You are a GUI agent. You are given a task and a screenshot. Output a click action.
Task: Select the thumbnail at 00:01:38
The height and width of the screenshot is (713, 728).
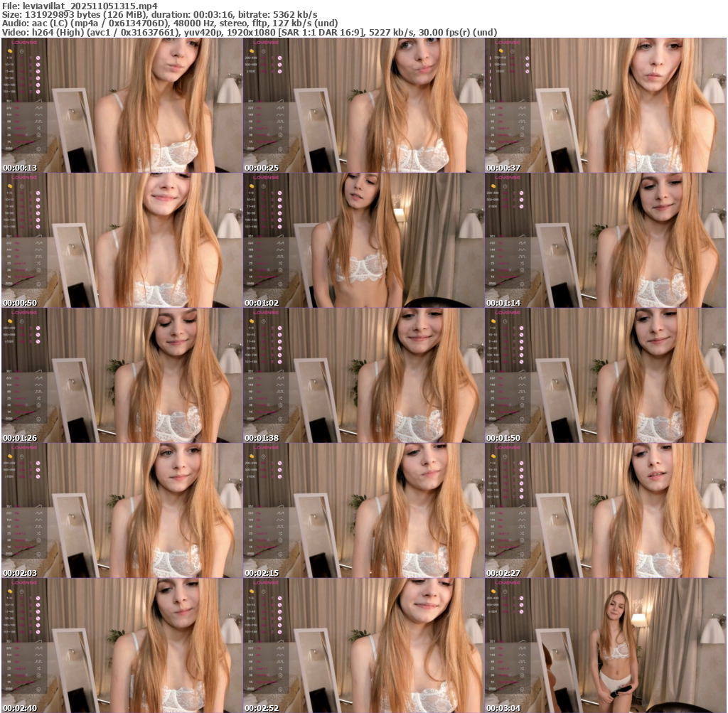tap(363, 375)
